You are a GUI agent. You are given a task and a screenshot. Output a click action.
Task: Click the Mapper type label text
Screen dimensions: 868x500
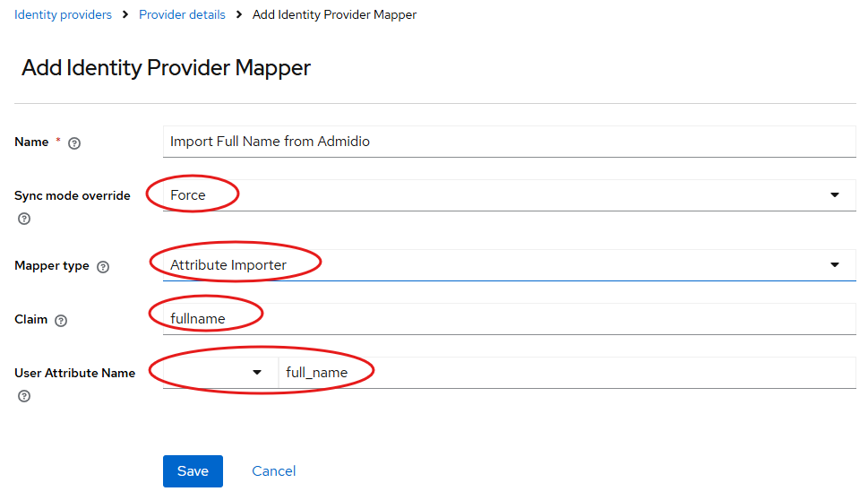click(x=51, y=266)
